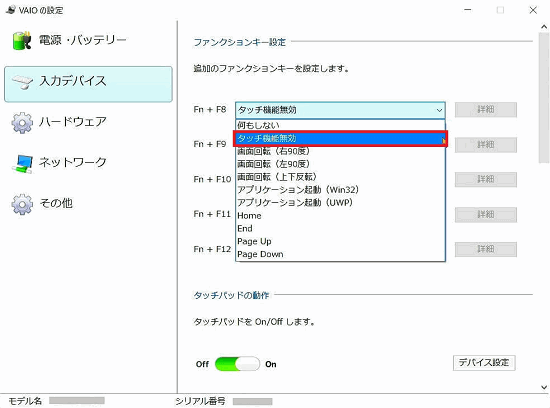This screenshot has height=408, width=550.
Task: Click the 詳細 button for Fn + F11
Action: [x=486, y=214]
